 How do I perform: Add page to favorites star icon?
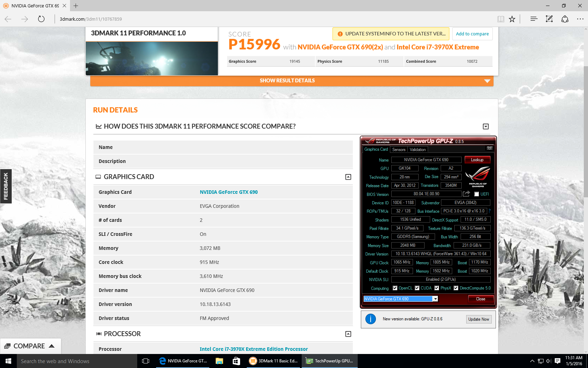coord(512,19)
